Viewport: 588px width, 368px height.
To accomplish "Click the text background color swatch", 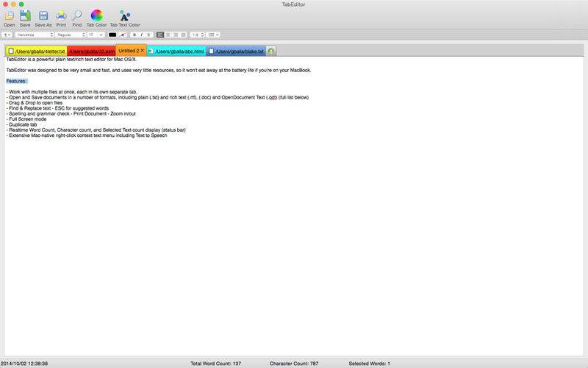I will click(x=122, y=35).
